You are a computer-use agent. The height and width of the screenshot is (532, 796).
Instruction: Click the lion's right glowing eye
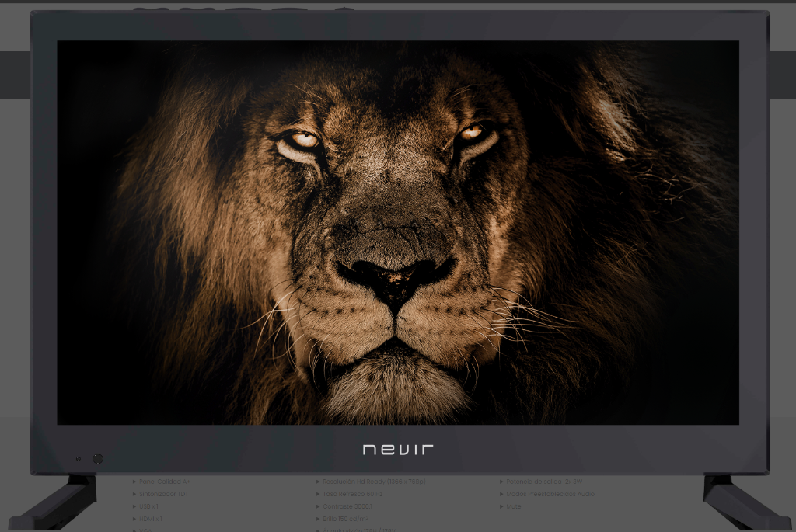(x=477, y=138)
